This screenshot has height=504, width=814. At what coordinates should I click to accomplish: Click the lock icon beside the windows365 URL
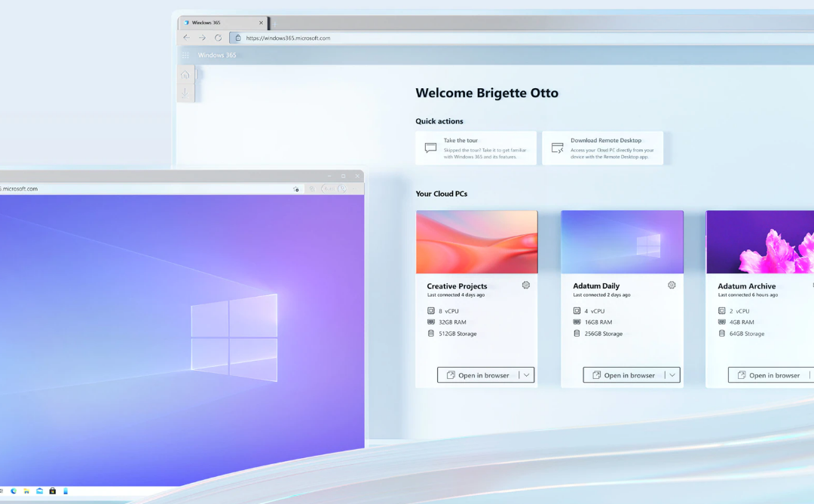pos(237,38)
